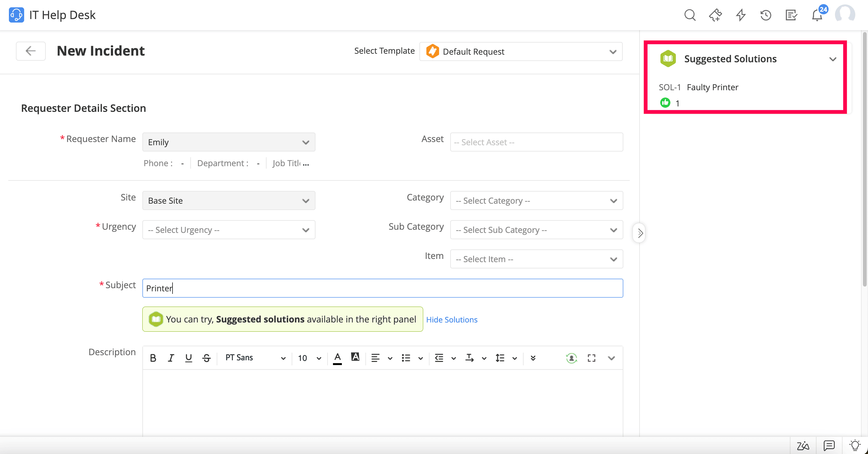The height and width of the screenshot is (454, 868).
Task: Open the Select Urgency dropdown
Action: pos(228,230)
